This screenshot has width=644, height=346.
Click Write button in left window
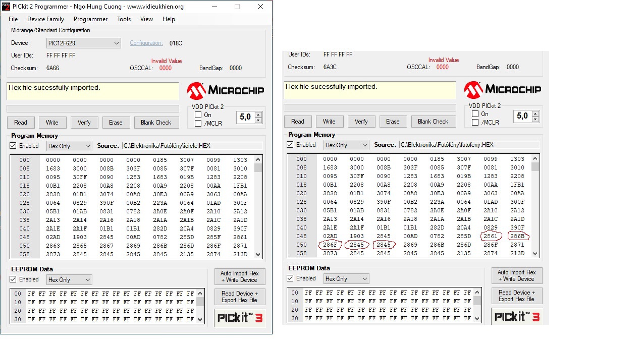[x=52, y=123]
